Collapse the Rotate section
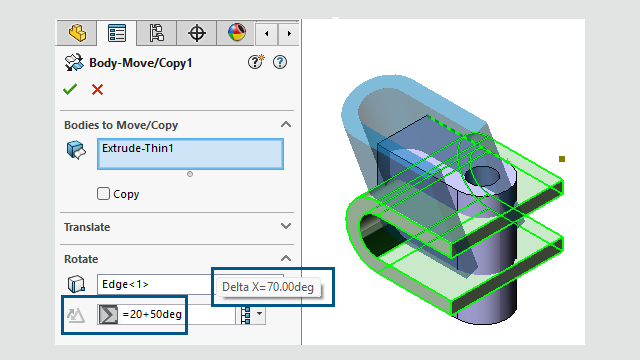This screenshot has width=640, height=360. coord(286,258)
